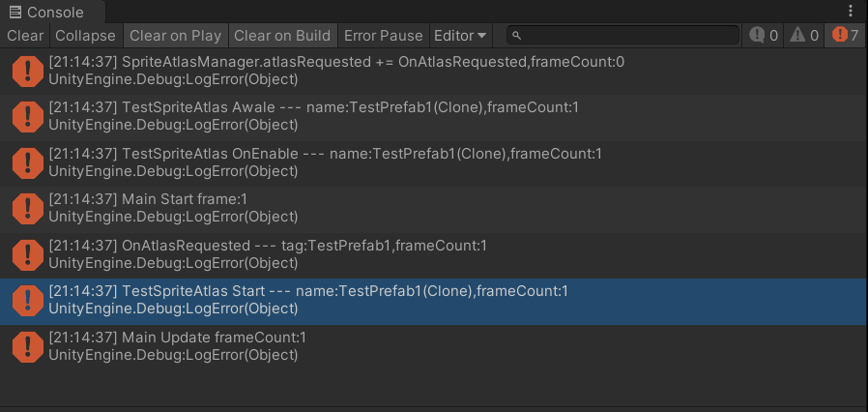Click error icon of TestSpriteAtlas Awake entry
868x412 pixels.
click(x=26, y=116)
